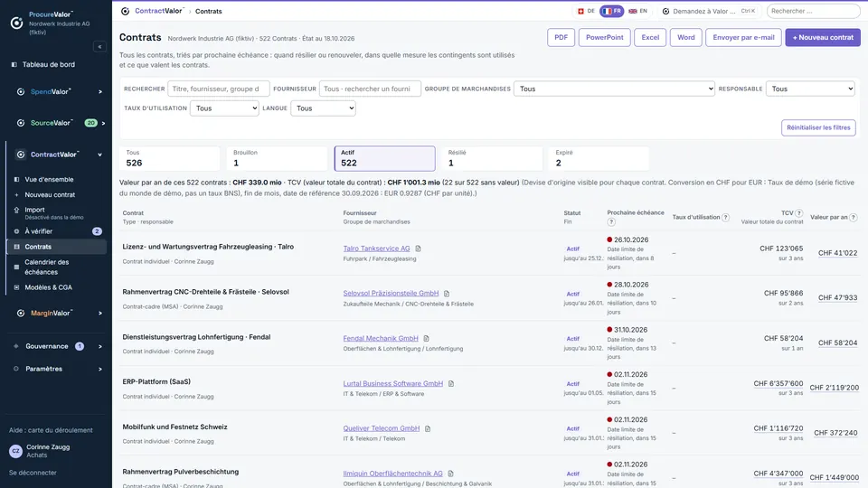Open contract ERP-Plattform (SaaS)
The image size is (868, 488).
click(156, 381)
